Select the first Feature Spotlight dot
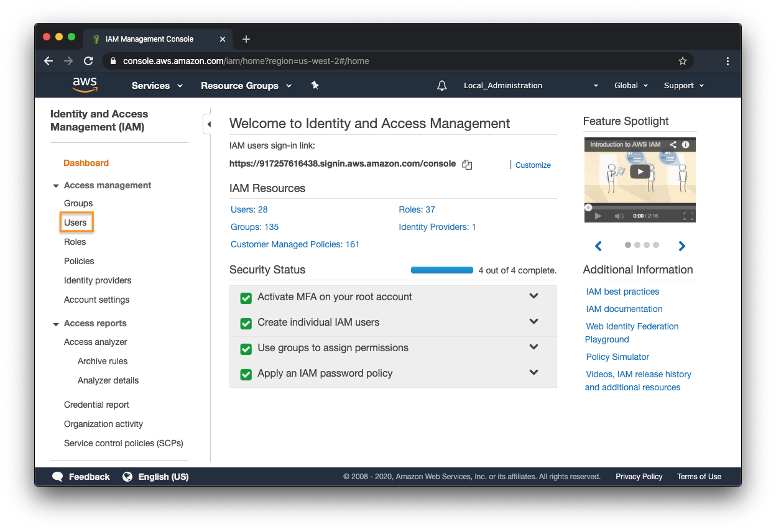Screen dimensions: 776x532 (x=628, y=245)
